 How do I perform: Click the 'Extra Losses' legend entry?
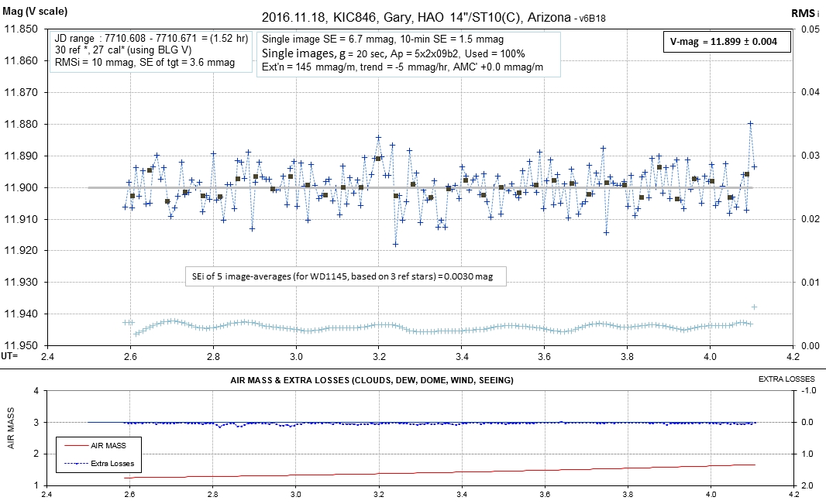(112, 464)
